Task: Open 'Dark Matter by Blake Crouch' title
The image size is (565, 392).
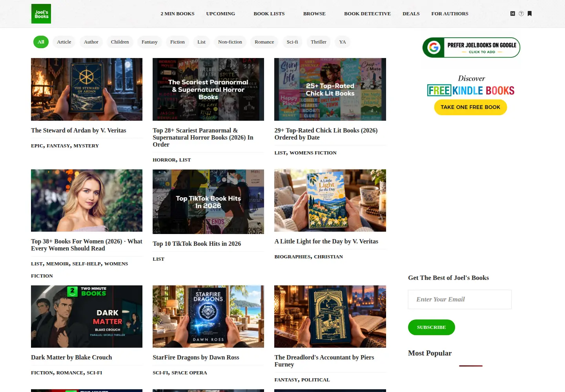Action: point(71,358)
